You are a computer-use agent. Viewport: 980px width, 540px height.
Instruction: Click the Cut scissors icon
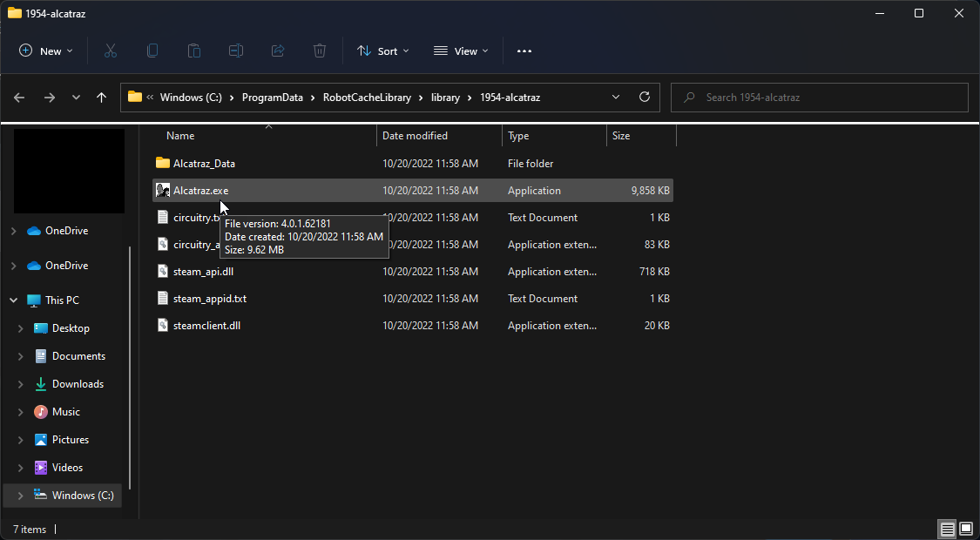pos(111,51)
